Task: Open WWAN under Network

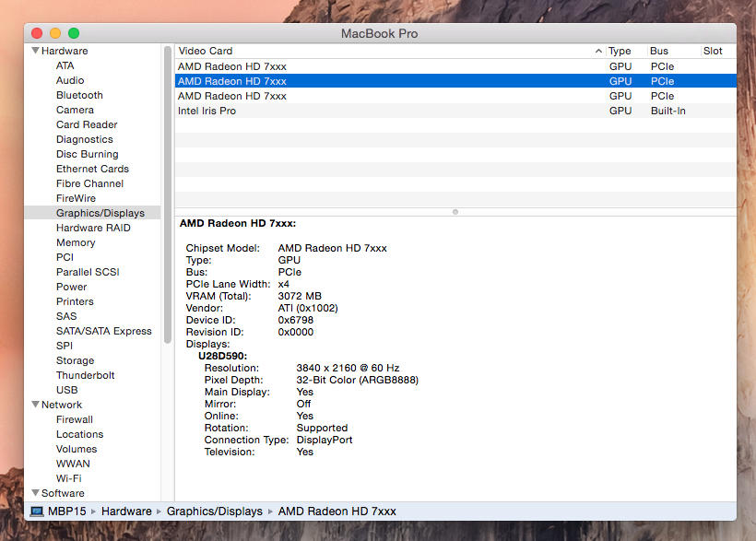Action: 73,464
